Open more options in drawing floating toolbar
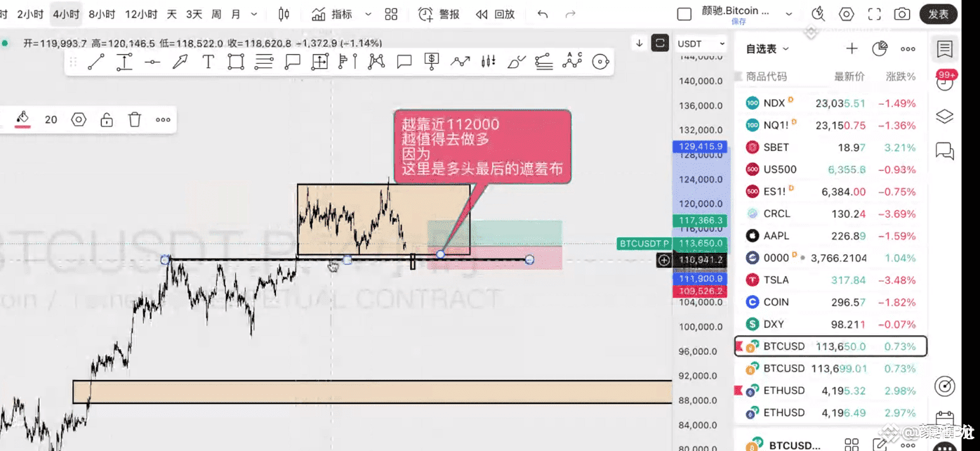Screen dimensions: 980x451 click(x=163, y=119)
